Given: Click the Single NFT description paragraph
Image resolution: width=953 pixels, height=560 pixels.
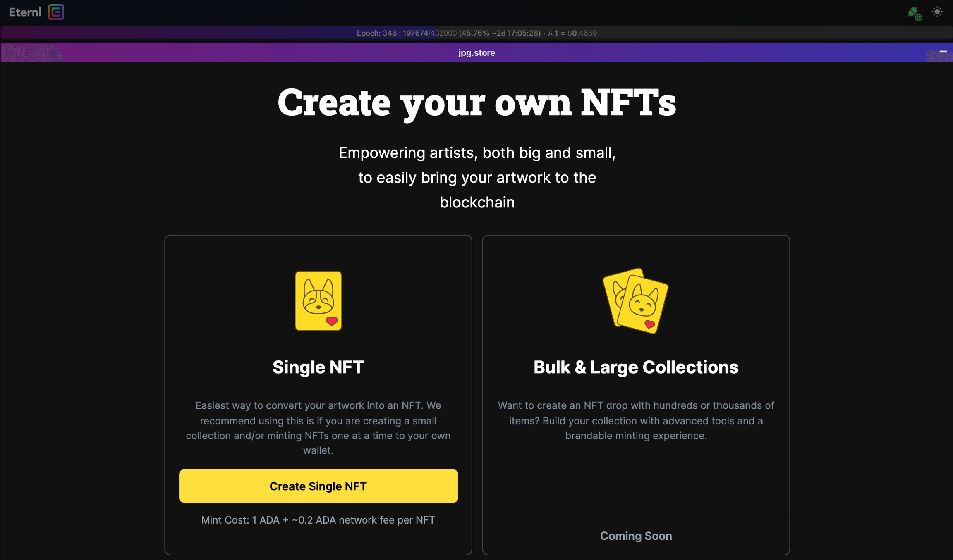Looking at the screenshot, I should (318, 428).
